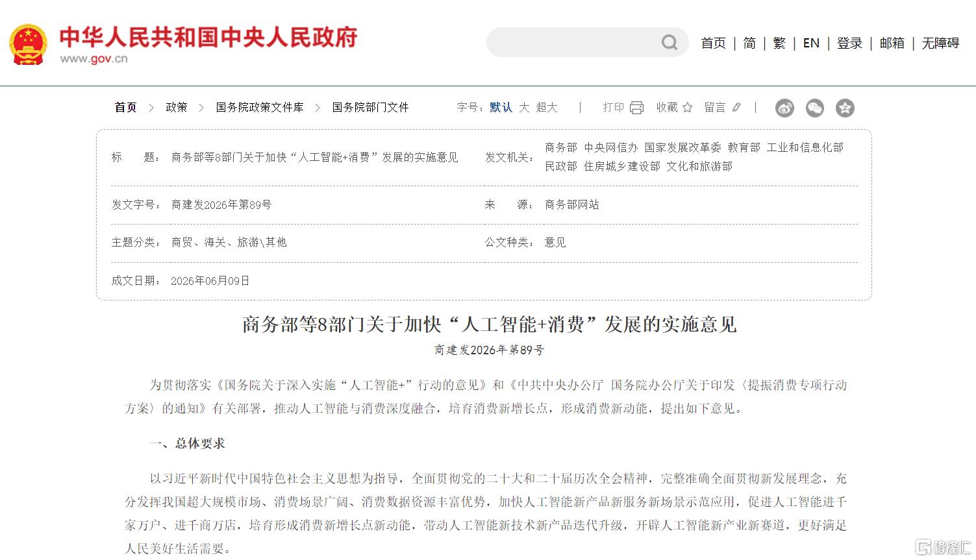The width and height of the screenshot is (976, 560).
Task: Switch to simplified Chinese 简
Action: [x=749, y=43]
